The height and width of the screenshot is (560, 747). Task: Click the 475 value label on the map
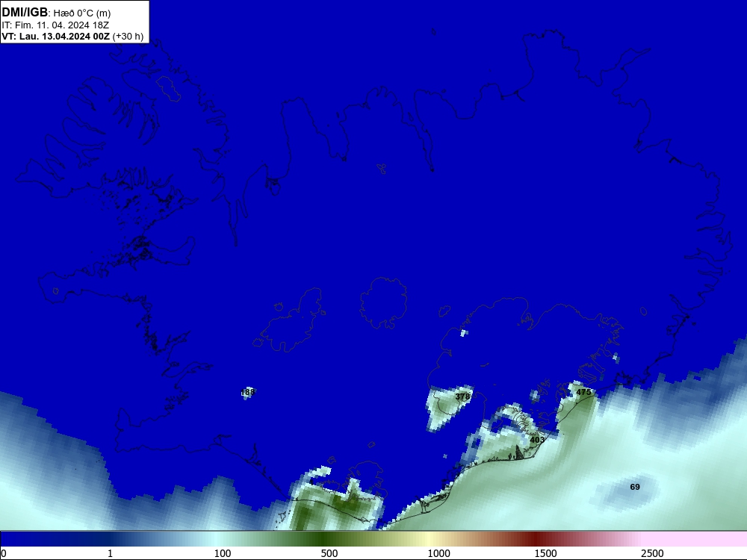[583, 392]
